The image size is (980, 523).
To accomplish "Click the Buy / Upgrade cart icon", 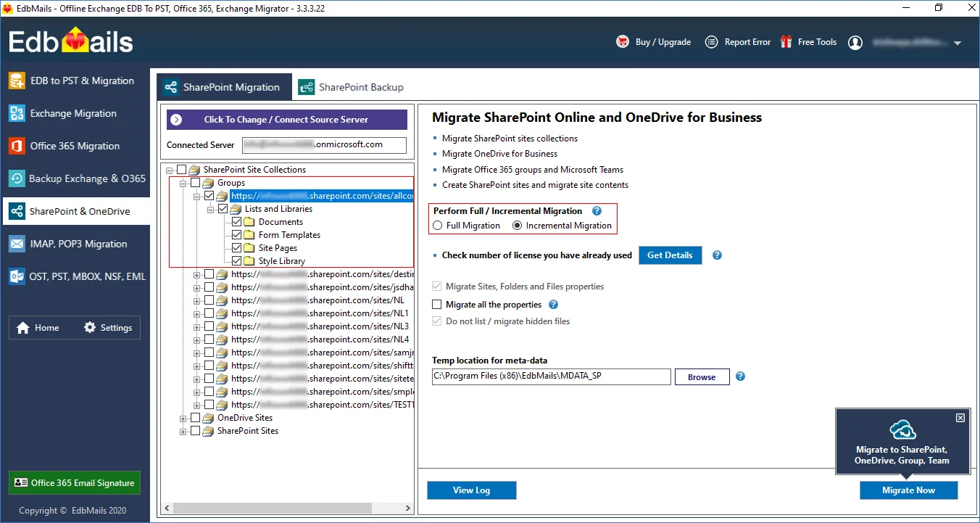I will 622,42.
